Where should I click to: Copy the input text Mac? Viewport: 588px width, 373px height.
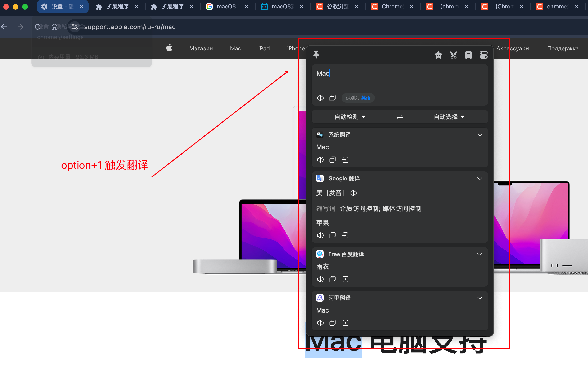pos(332,98)
